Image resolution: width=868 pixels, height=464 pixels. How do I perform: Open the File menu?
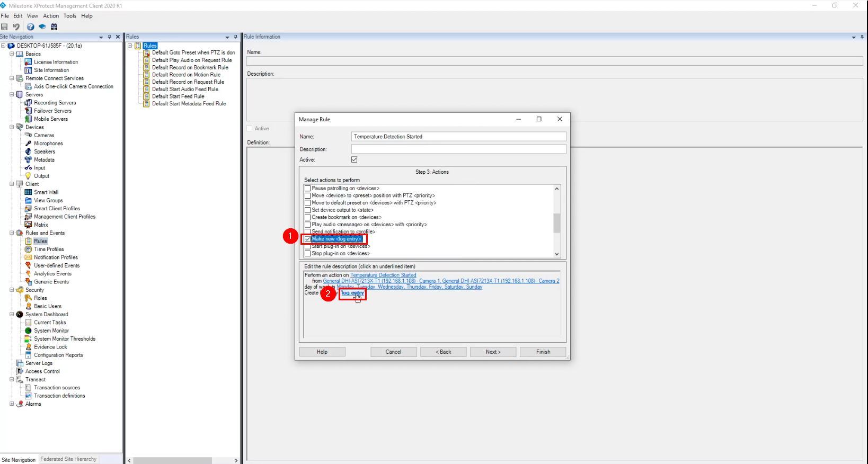pos(5,16)
